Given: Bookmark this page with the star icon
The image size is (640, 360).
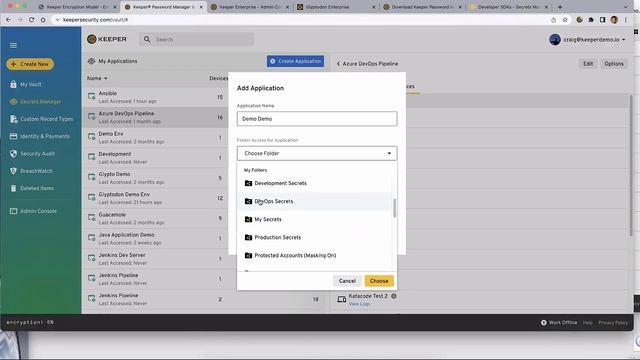Looking at the screenshot, I should point(565,20).
